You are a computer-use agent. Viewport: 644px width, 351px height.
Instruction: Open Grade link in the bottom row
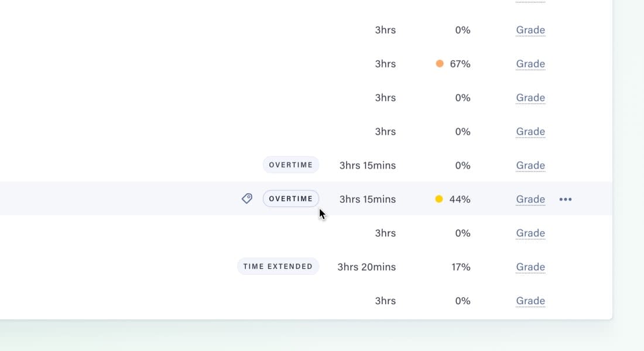[530, 301]
